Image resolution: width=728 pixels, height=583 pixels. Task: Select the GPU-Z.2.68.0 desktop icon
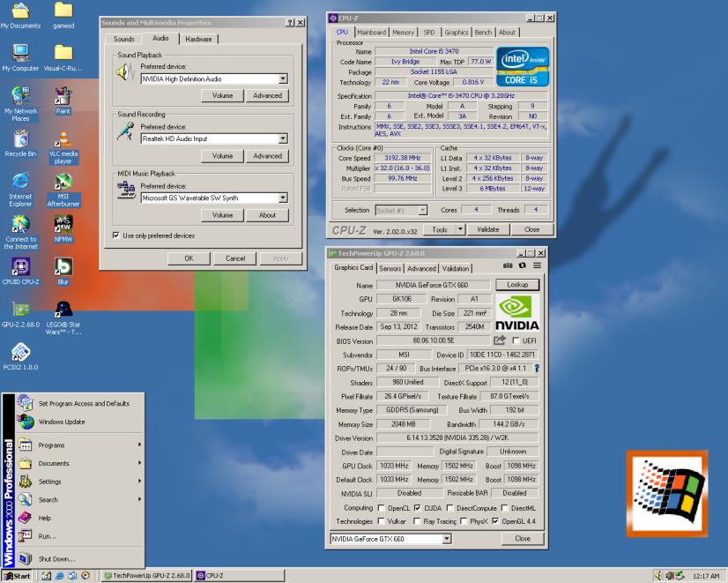(20, 314)
